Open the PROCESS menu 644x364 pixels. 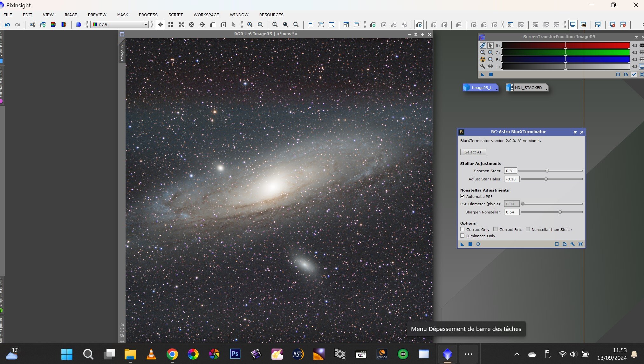(148, 15)
